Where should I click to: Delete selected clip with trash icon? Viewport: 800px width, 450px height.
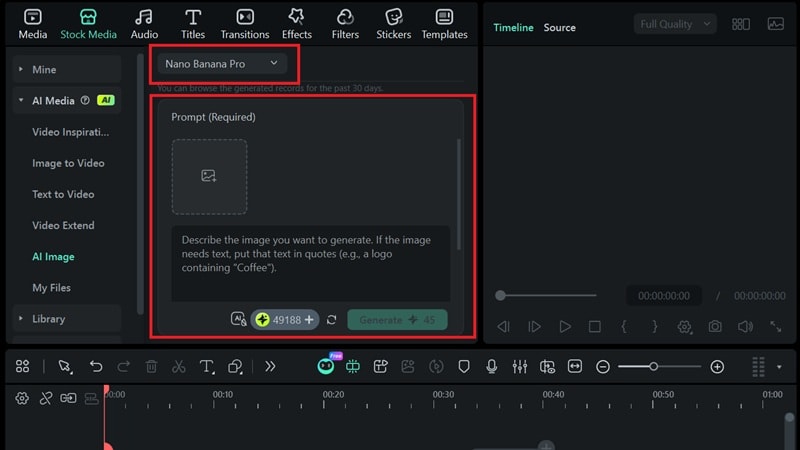click(151, 366)
